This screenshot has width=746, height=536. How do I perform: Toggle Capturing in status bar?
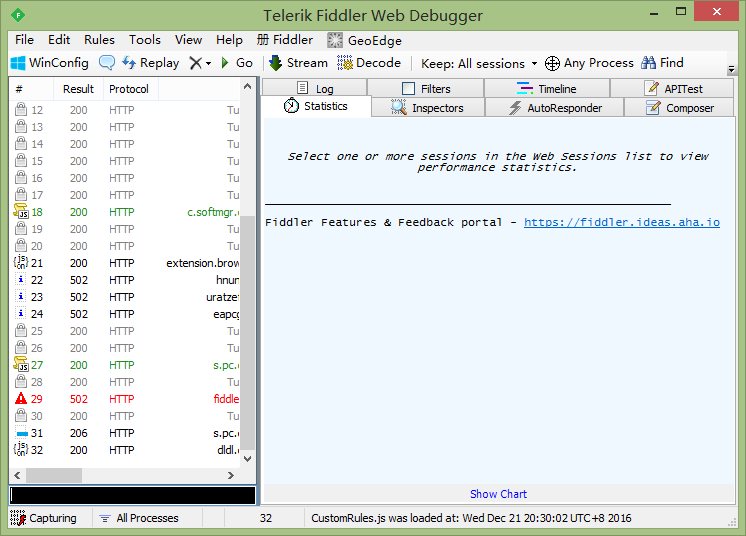pos(44,518)
